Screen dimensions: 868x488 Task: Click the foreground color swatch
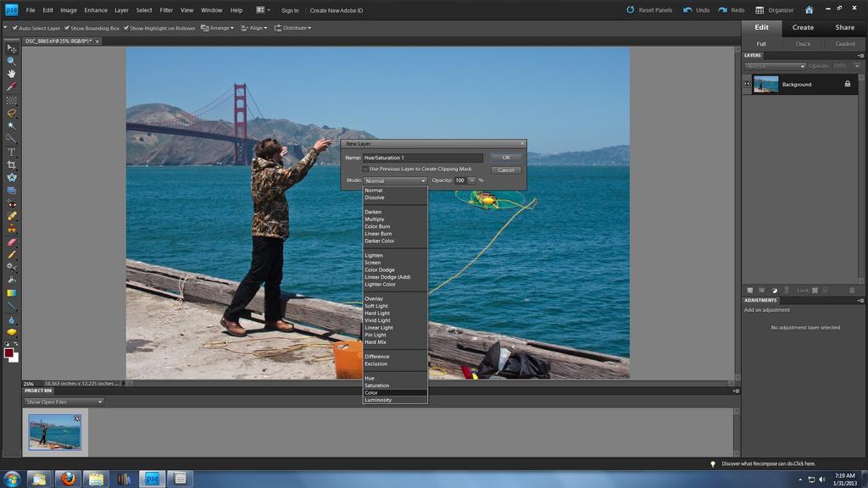[8, 352]
